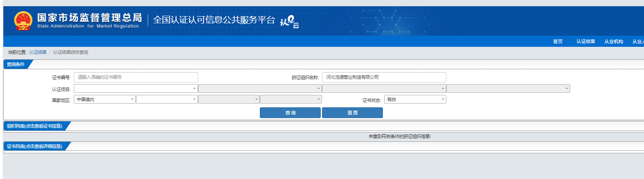Viewport: 644px width, 179px height.
Task: Expand the second 认证项目 dropdown
Action: 260,88
